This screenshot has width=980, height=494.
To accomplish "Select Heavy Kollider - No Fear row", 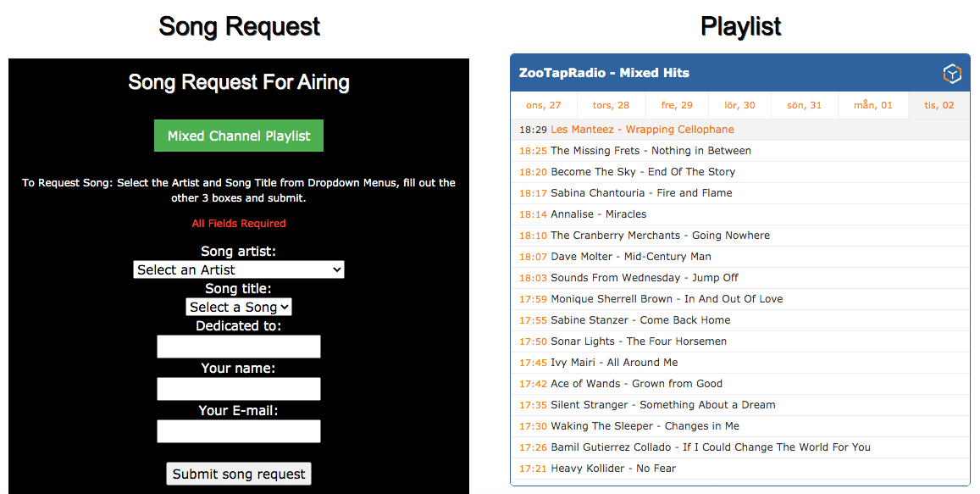I will [x=613, y=469].
